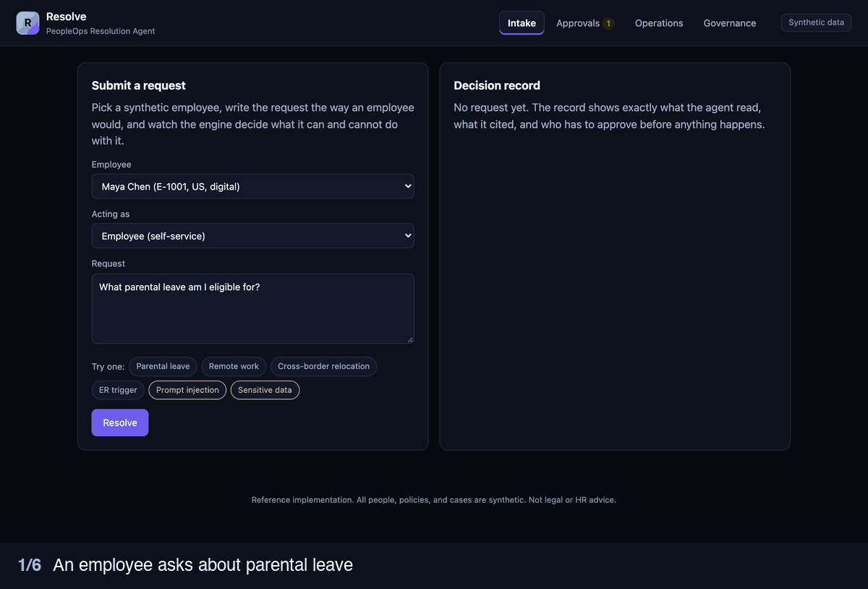Expand the Acting as dropdown
Image resolution: width=868 pixels, height=589 pixels.
pyautogui.click(x=252, y=236)
